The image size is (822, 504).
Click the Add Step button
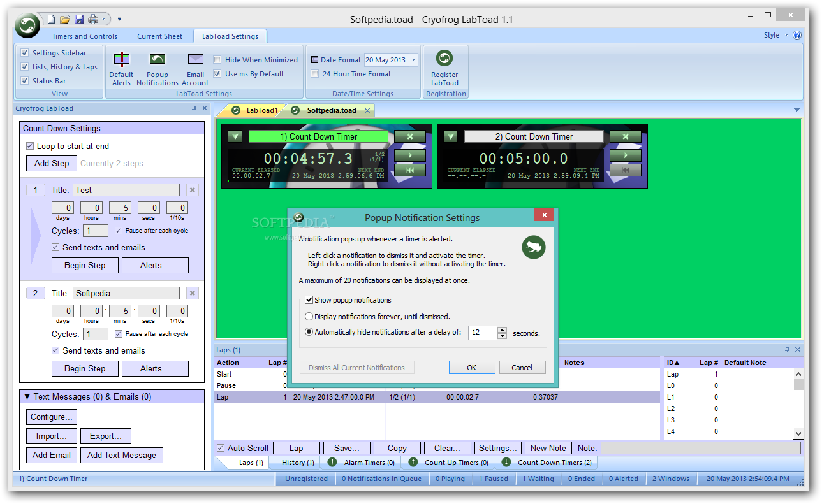[x=52, y=163]
